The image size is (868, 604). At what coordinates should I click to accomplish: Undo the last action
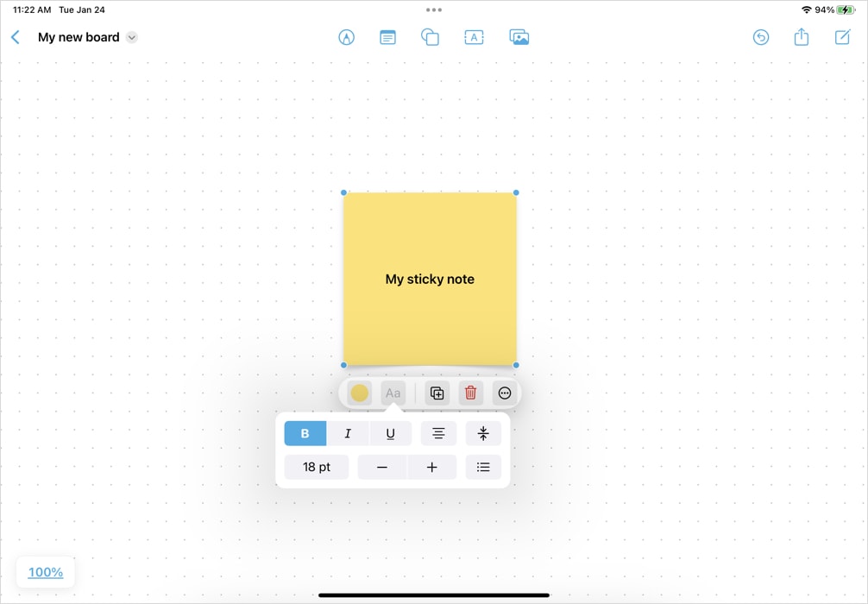(760, 37)
